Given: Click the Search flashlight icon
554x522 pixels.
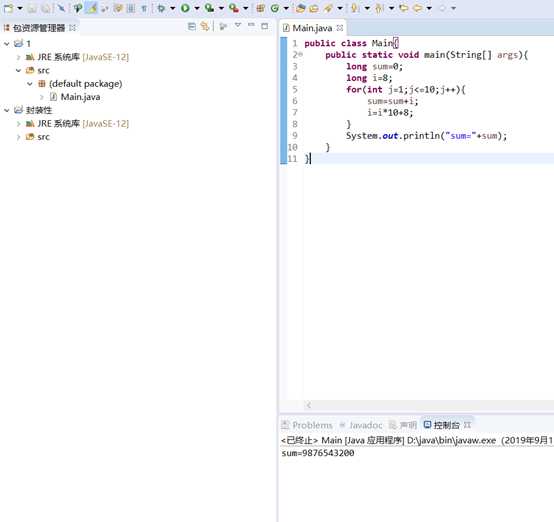Looking at the screenshot, I should point(328,8).
